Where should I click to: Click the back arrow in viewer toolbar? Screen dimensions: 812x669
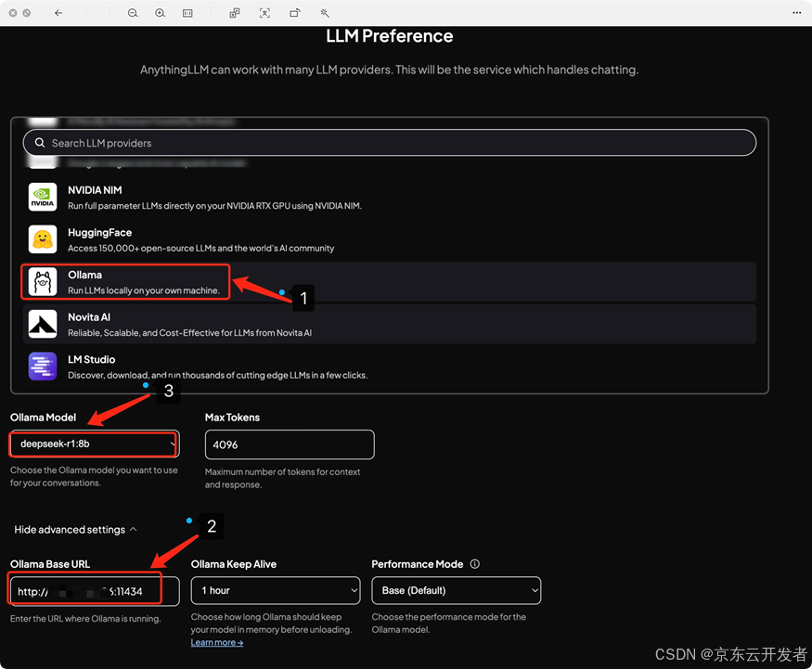pyautogui.click(x=58, y=13)
